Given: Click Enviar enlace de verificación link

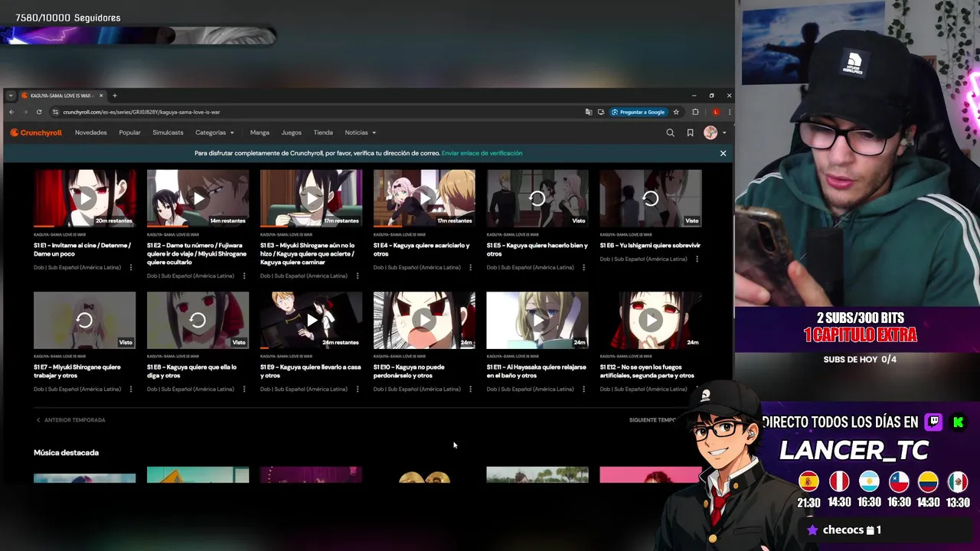Looking at the screenshot, I should tap(482, 153).
